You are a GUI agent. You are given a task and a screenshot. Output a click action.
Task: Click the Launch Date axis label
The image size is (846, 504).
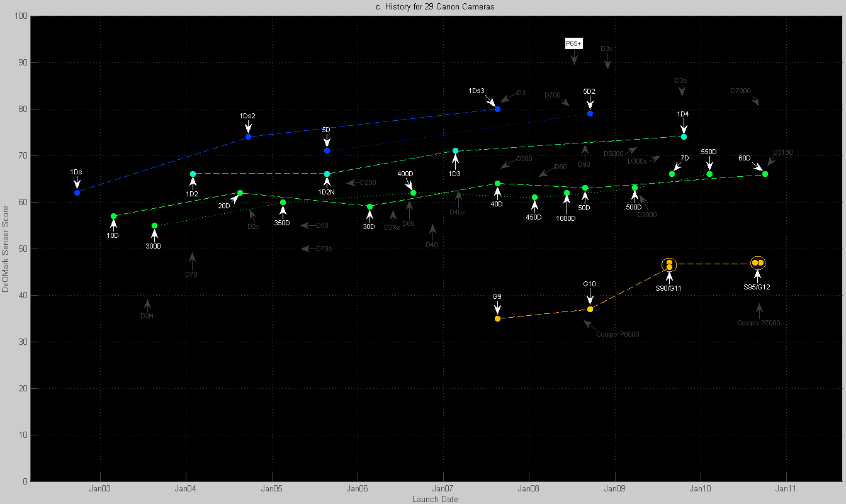pos(435,499)
